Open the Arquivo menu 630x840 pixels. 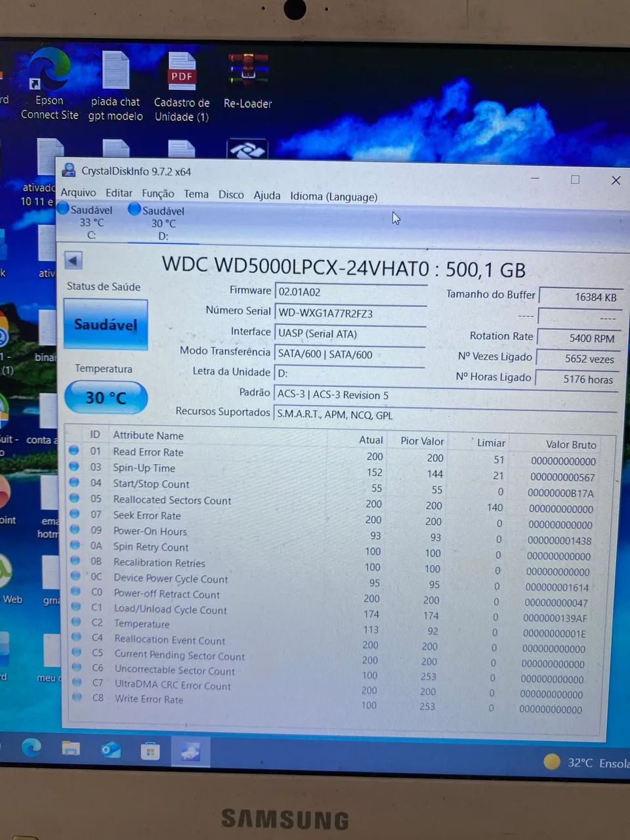tap(78, 193)
